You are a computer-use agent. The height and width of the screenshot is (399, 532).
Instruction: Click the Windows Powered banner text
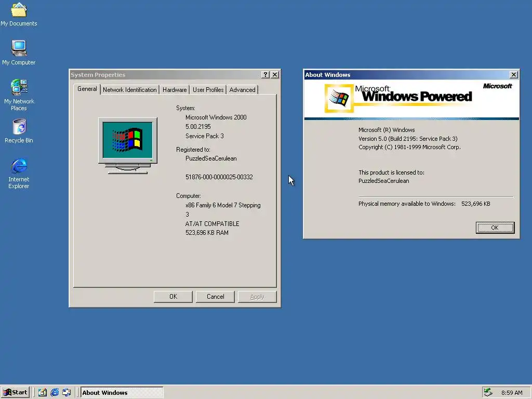pyautogui.click(x=417, y=96)
